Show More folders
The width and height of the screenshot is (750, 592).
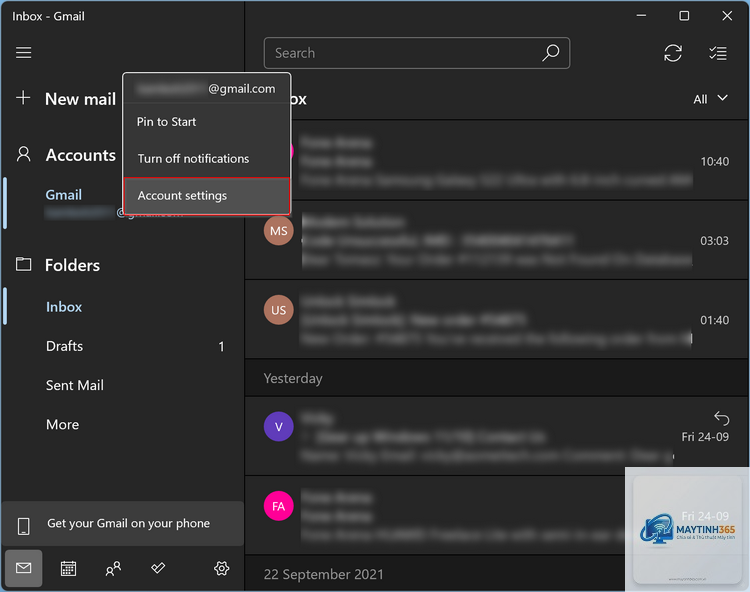(62, 424)
